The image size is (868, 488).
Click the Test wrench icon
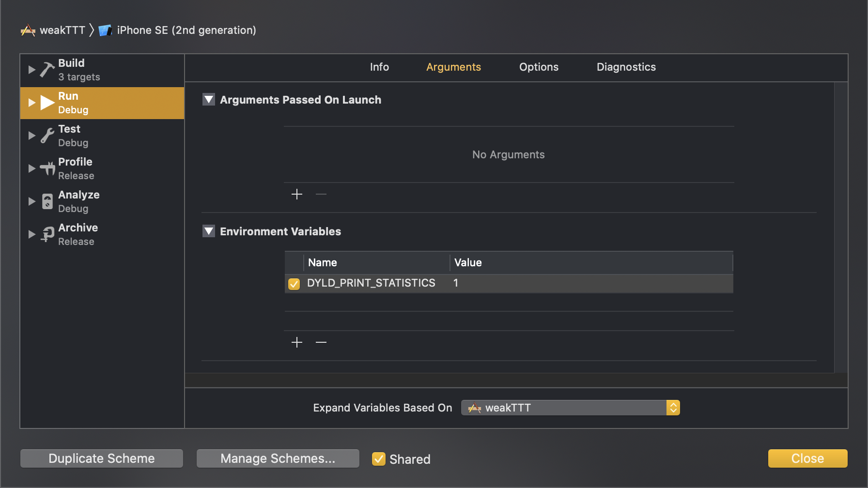coord(47,136)
